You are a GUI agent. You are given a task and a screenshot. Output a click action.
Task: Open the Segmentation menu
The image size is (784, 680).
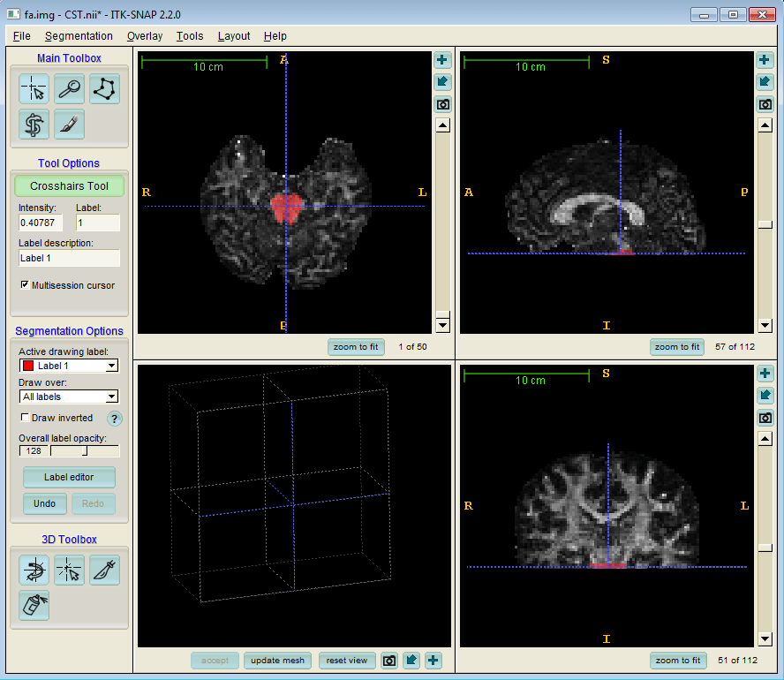point(79,36)
